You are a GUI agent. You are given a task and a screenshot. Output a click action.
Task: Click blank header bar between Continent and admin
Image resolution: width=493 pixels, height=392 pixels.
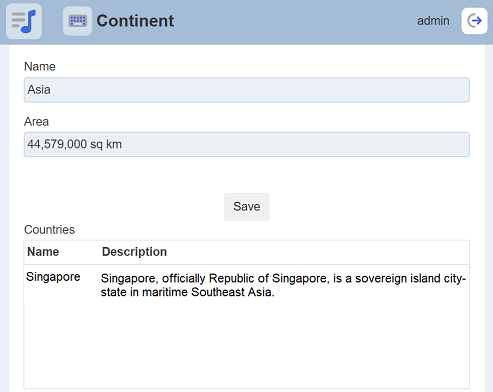pyautogui.click(x=295, y=21)
